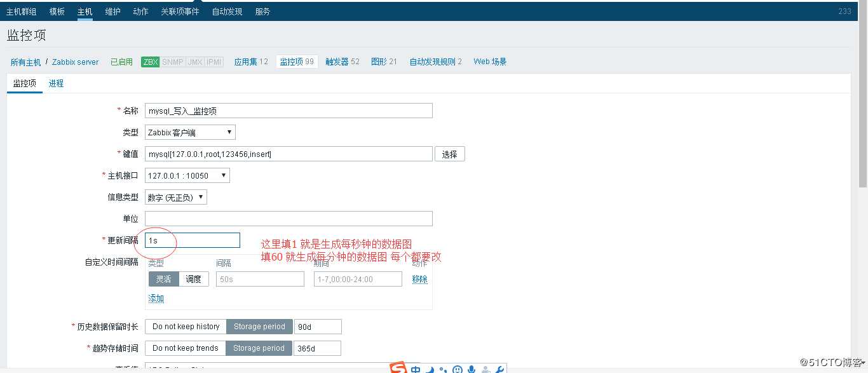Open the 服务 menu
The image size is (868, 373).
point(262,11)
